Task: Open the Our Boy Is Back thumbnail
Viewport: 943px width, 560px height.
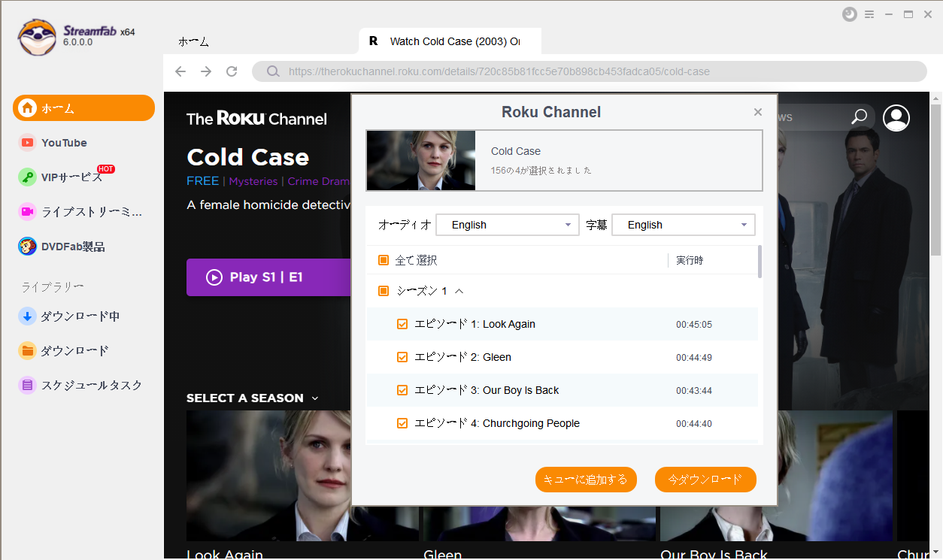Action: tap(776, 476)
